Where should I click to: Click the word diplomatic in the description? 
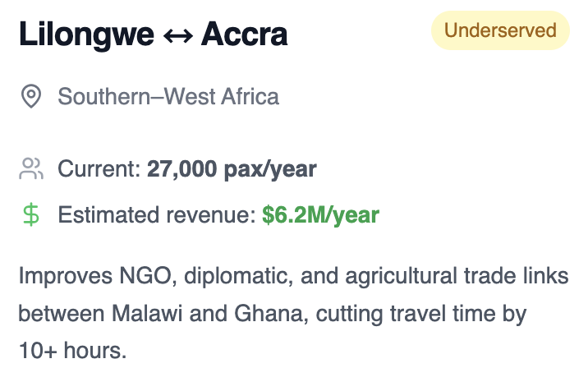coord(238,277)
